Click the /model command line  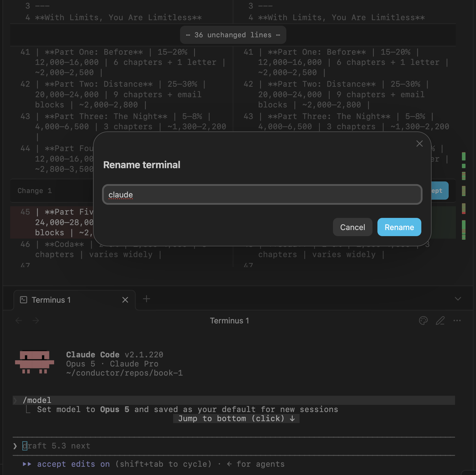[x=234, y=400]
